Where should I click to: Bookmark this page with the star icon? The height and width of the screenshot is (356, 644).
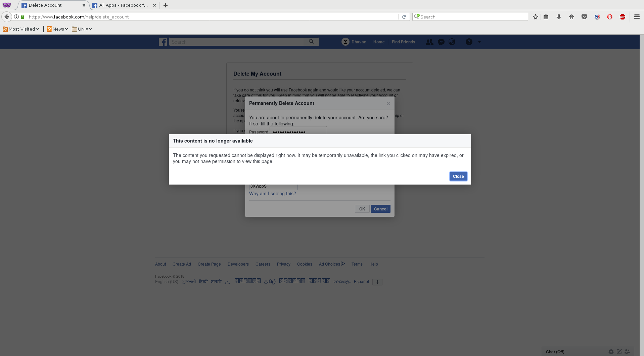coord(536,17)
